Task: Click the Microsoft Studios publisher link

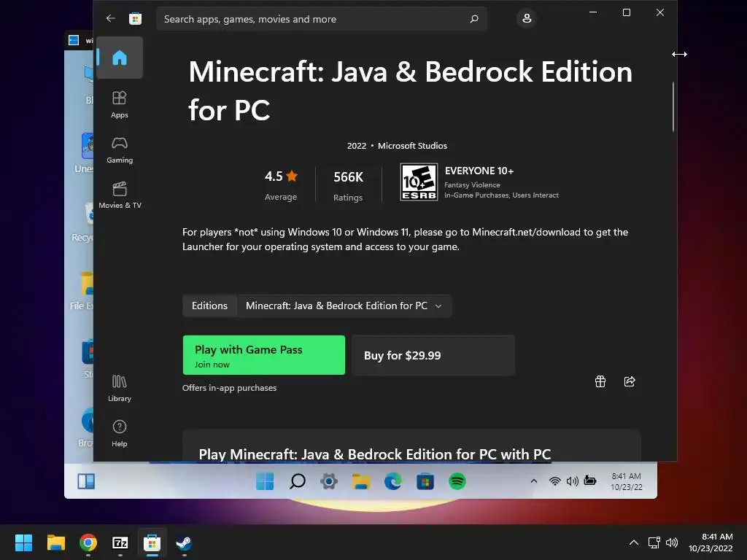Action: point(413,146)
